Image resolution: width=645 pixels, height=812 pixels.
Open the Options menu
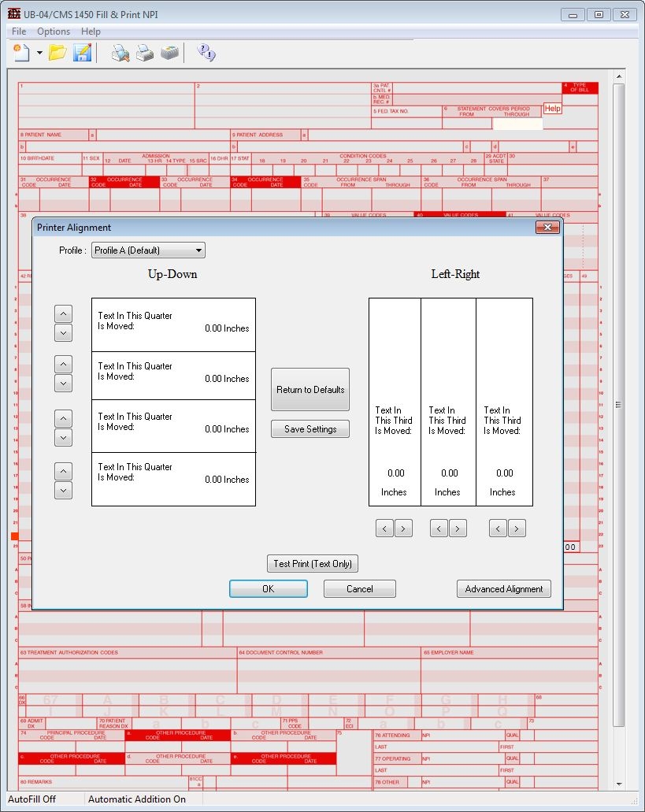[x=54, y=32]
